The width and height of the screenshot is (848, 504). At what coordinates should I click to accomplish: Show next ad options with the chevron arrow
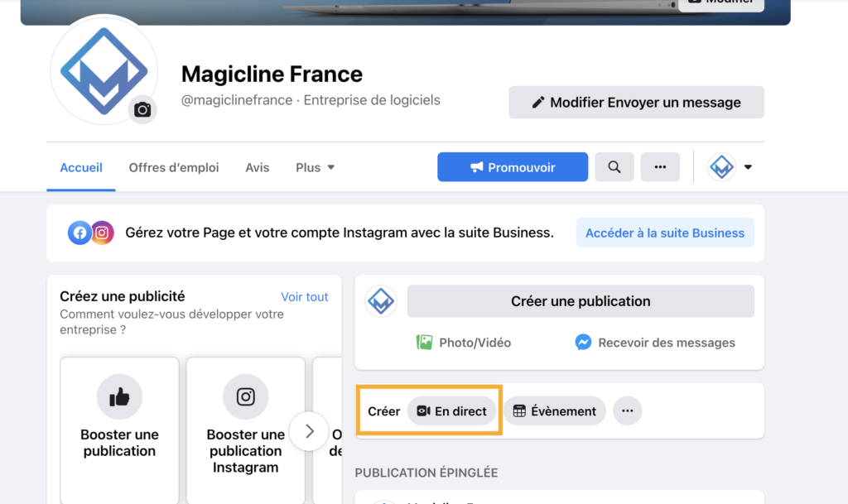(310, 431)
